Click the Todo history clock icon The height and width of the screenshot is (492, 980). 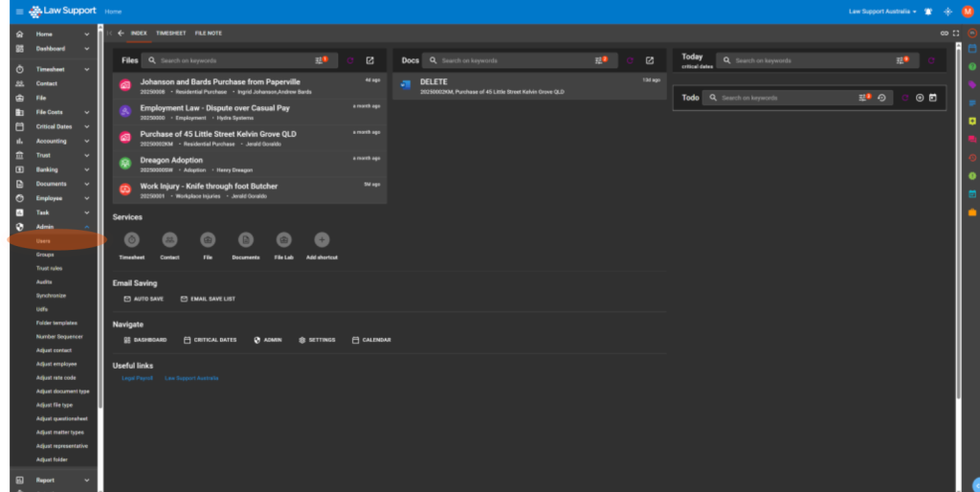[881, 98]
